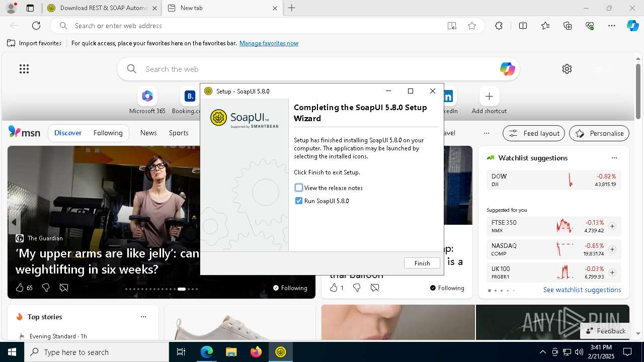Go to MSN logo home
The image size is (644, 362).
24,132
